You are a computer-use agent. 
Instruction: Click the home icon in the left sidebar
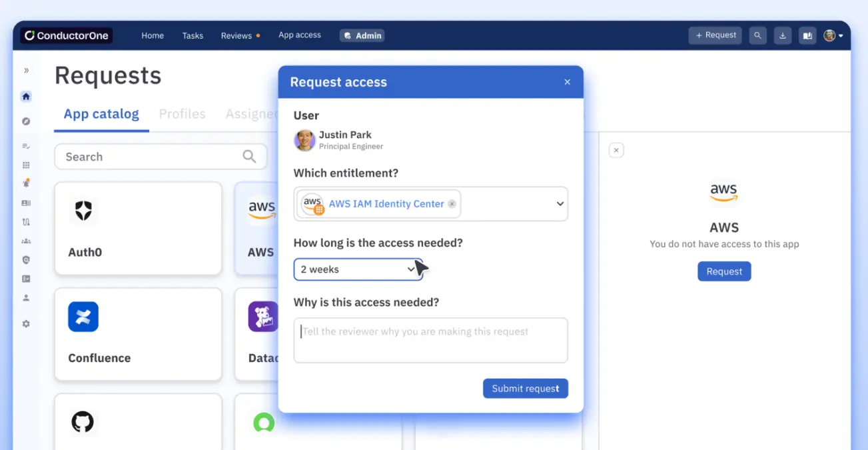pyautogui.click(x=26, y=97)
